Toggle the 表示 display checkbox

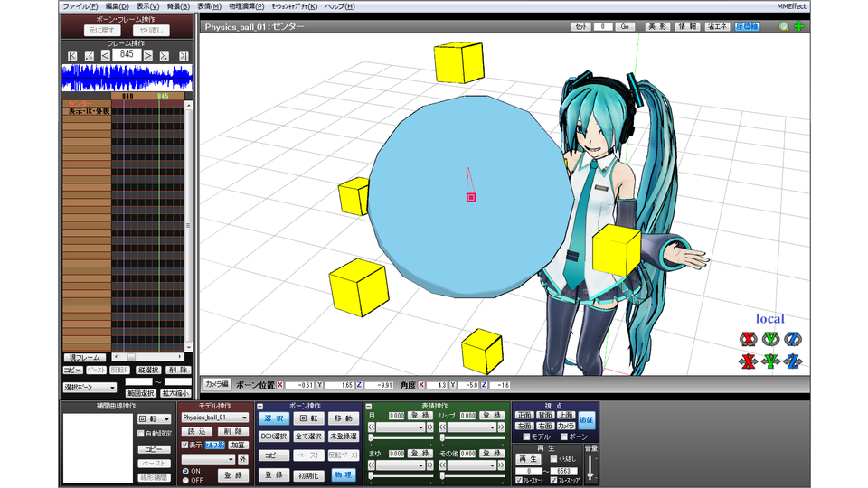(x=184, y=445)
